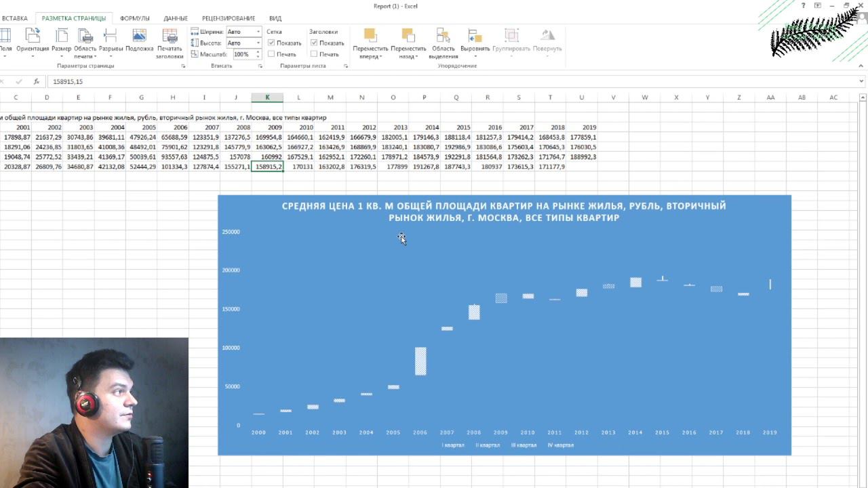Viewport: 868px width, 488px height.
Task: Open the ФОРМУЛЫ tab
Action: click(x=135, y=18)
